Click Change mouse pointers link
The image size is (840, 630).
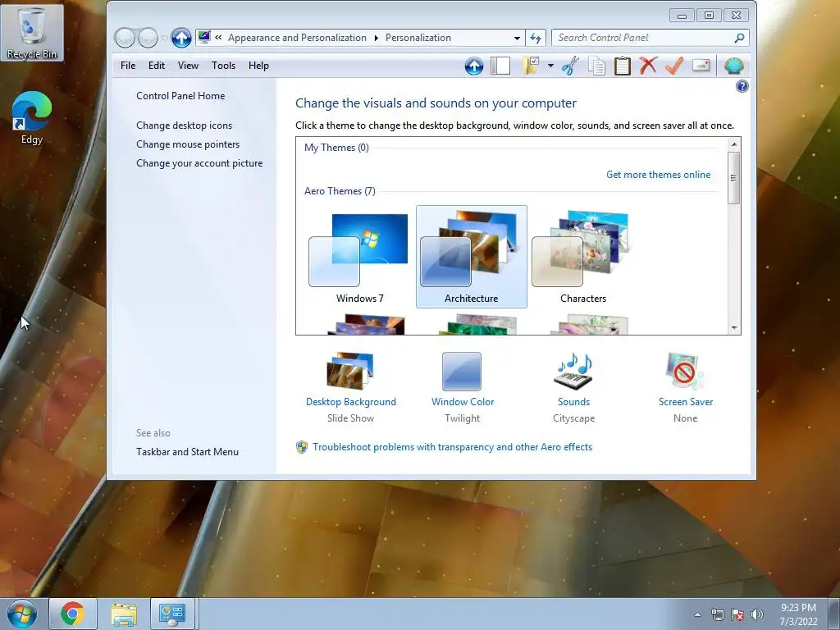pos(188,144)
